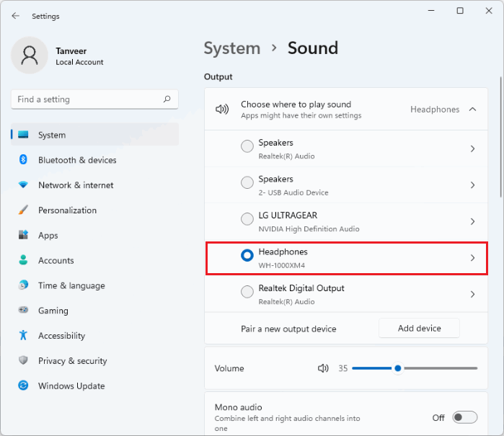The height and width of the screenshot is (436, 504).
Task: Click the Volume slider handle
Action: (x=397, y=368)
